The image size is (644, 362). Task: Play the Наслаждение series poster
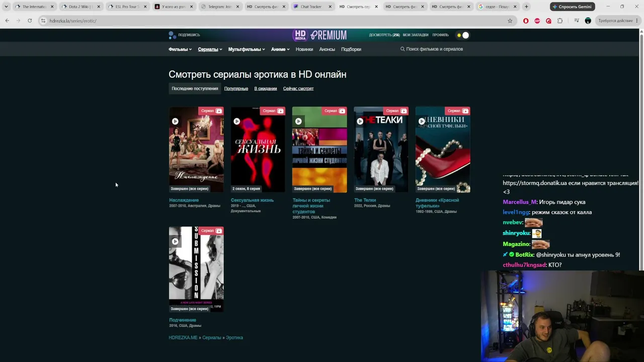pos(196,149)
